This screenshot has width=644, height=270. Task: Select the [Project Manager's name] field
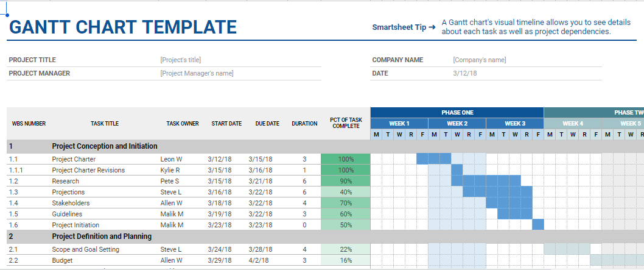tap(197, 73)
